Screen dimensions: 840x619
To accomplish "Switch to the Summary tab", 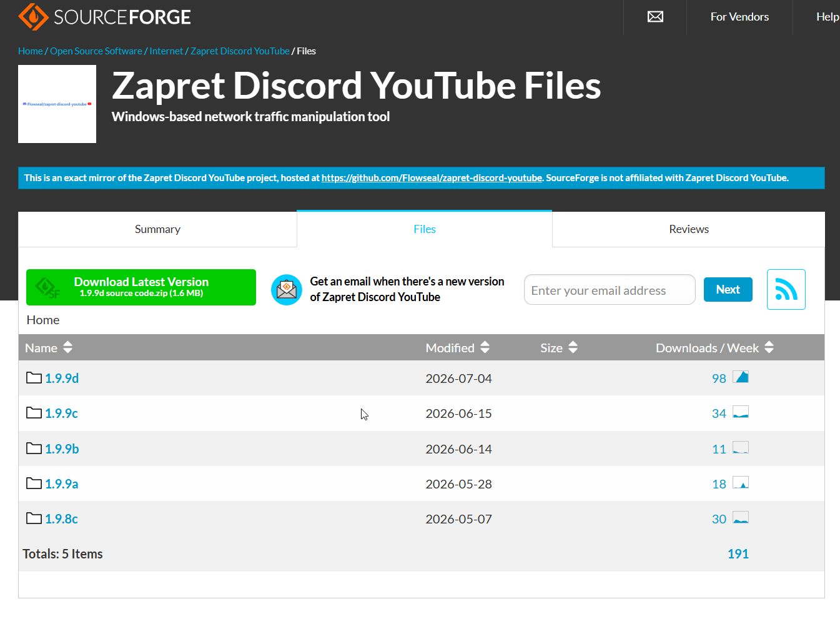I will tap(157, 229).
